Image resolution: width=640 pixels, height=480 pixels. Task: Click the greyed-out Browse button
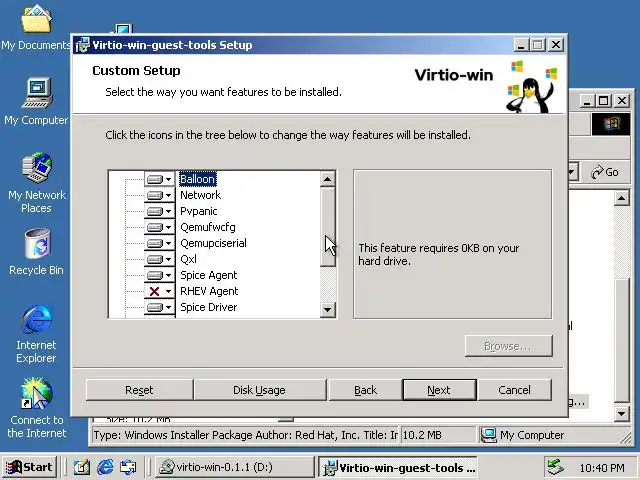[509, 346]
